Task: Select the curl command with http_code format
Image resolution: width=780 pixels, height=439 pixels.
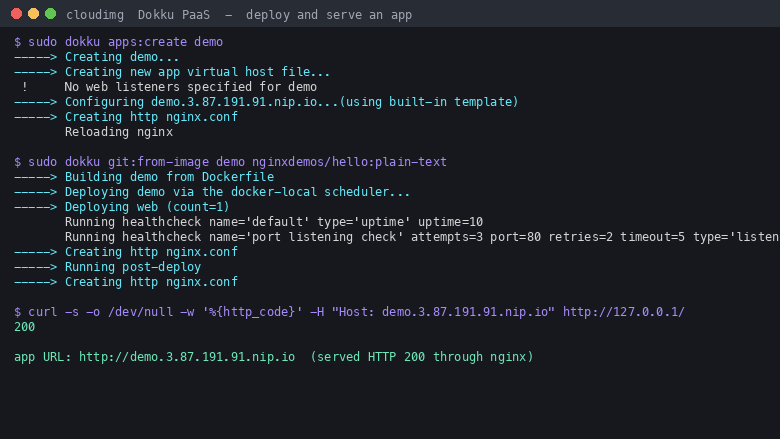Action: [x=349, y=312]
